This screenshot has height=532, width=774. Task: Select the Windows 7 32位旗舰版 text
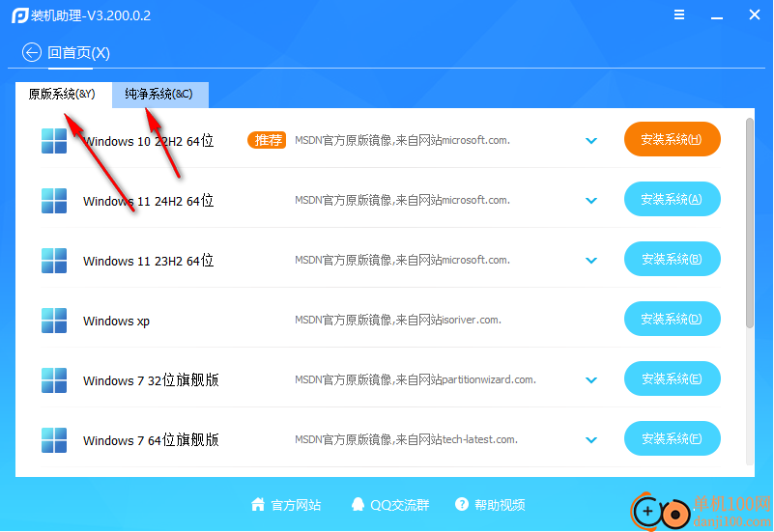pyautogui.click(x=151, y=380)
